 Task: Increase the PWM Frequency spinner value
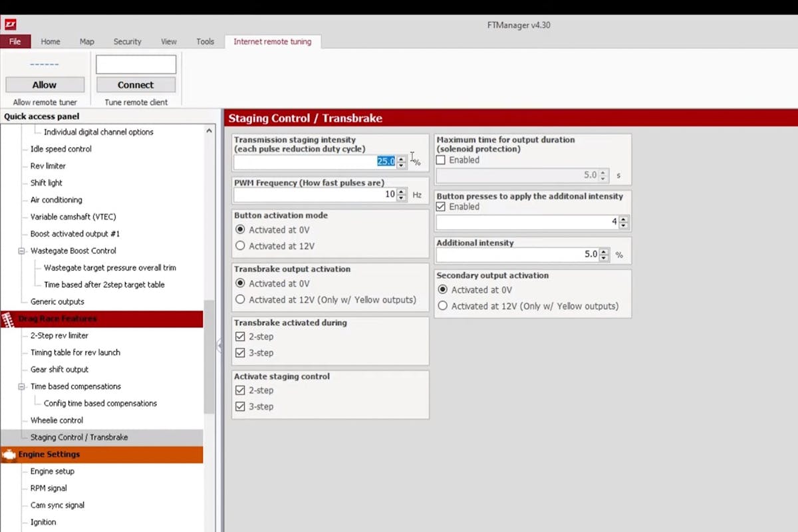click(400, 192)
